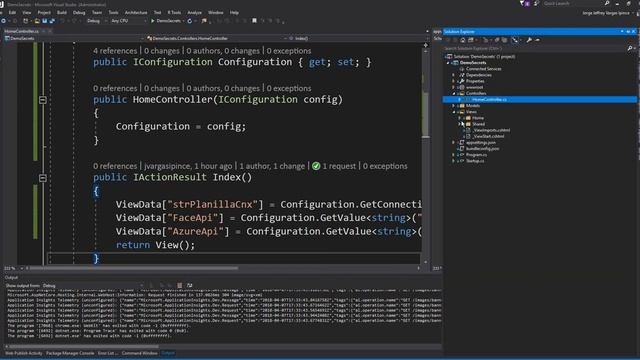Click the jvargasipince, 1 hour ago CodeLens link
The image size is (640, 360).
[188, 166]
